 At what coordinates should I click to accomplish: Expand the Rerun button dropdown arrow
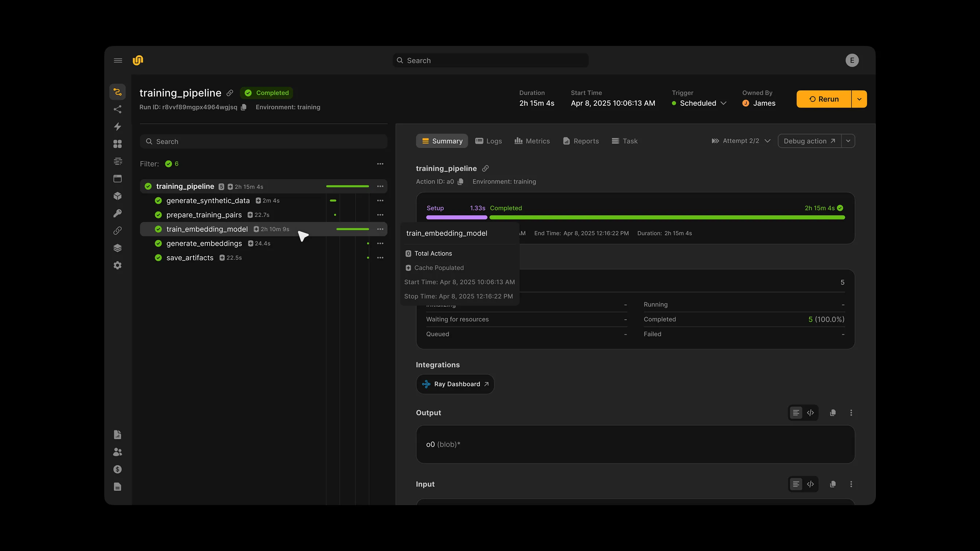[859, 99]
